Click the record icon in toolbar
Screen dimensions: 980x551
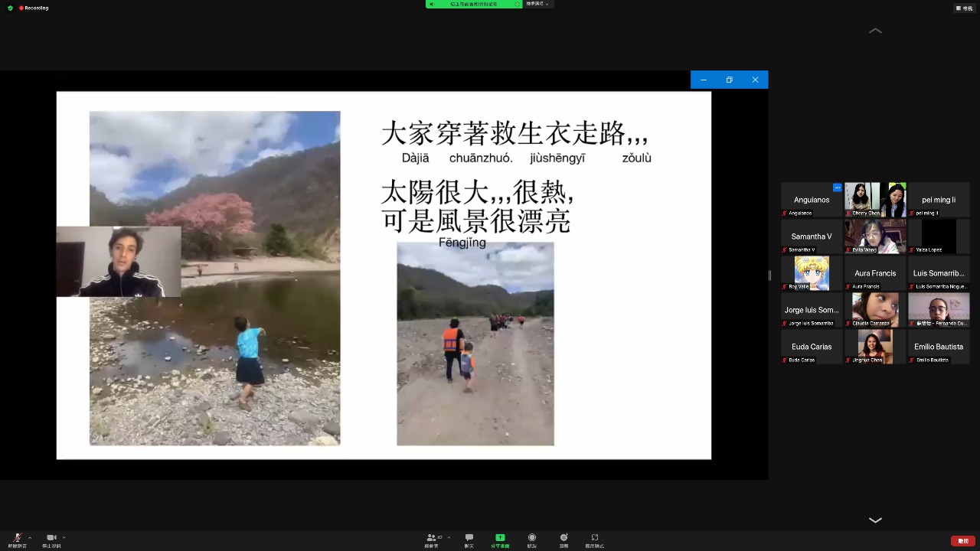pyautogui.click(x=532, y=539)
